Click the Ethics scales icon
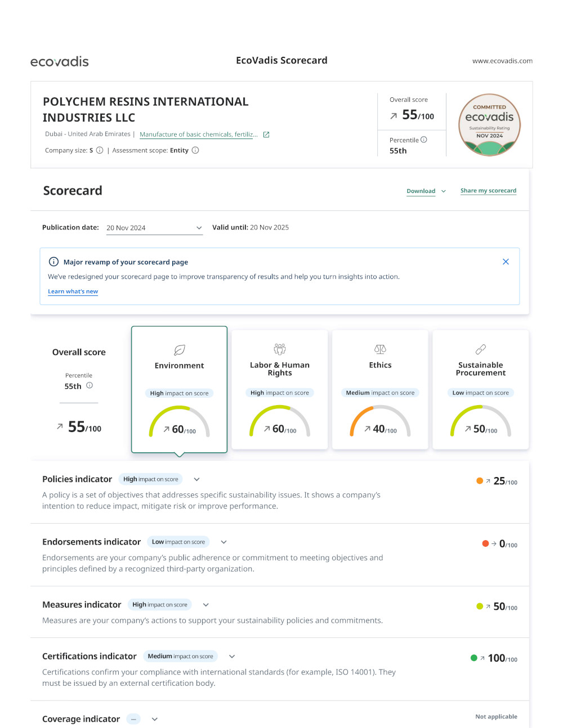The image size is (563, 728). (x=381, y=349)
